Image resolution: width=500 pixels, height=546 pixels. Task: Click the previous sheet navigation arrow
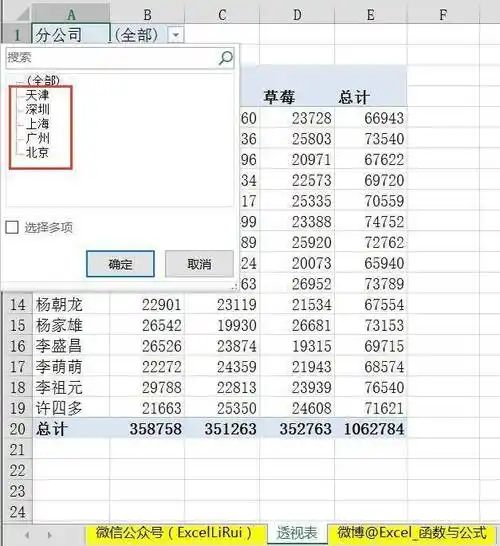point(27,534)
